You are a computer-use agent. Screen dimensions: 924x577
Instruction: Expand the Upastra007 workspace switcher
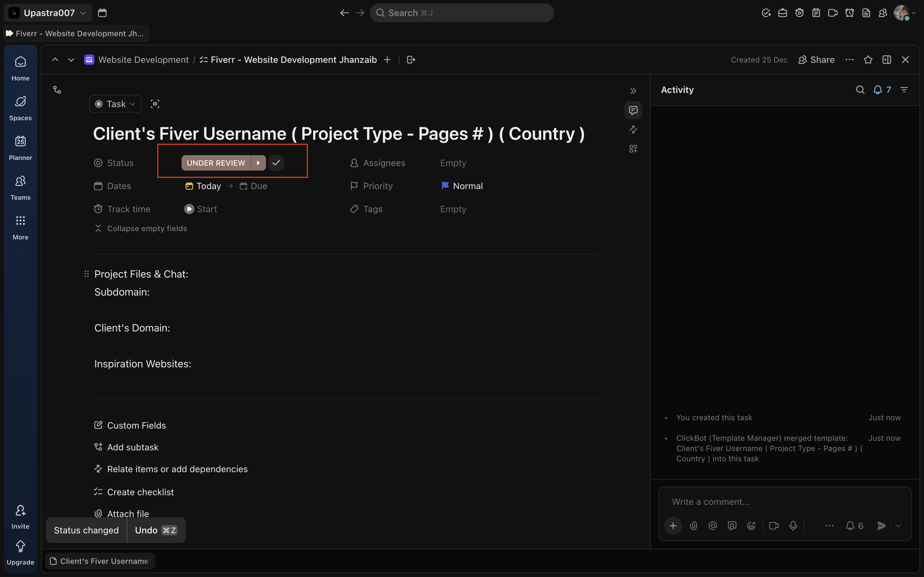48,13
